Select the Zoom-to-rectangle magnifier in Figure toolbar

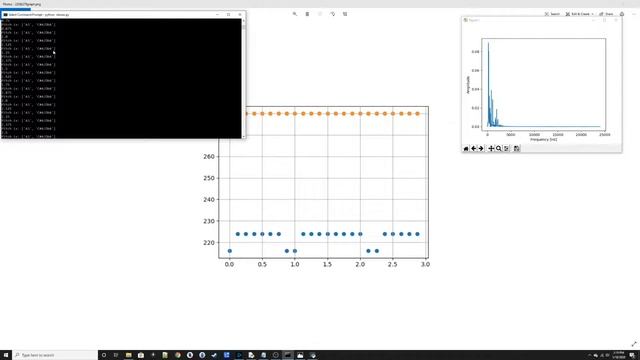pyautogui.click(x=498, y=149)
